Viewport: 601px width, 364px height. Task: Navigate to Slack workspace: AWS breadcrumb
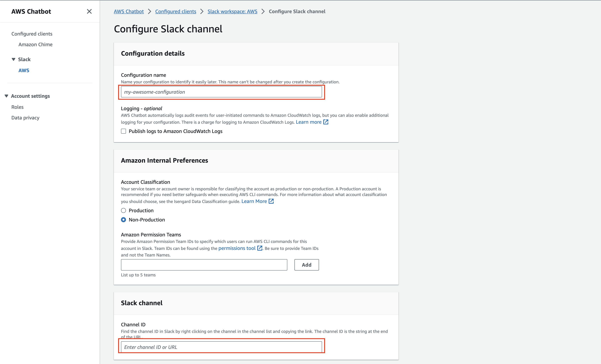pos(232,11)
